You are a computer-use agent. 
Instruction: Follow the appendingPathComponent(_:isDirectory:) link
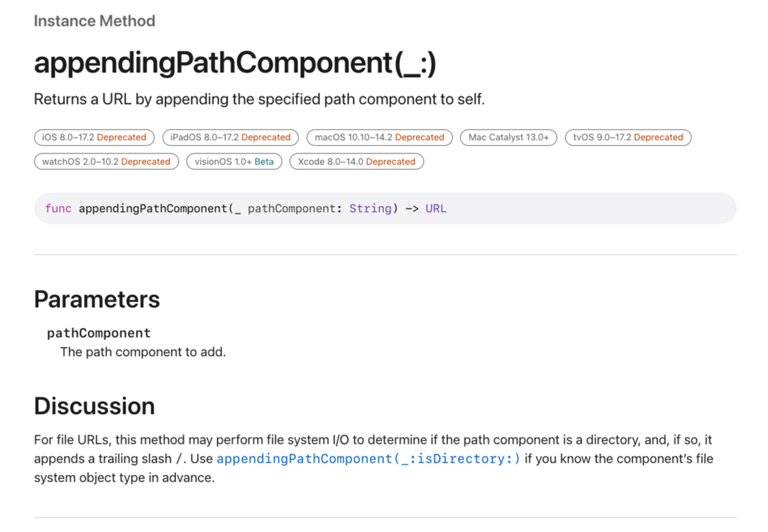point(369,459)
